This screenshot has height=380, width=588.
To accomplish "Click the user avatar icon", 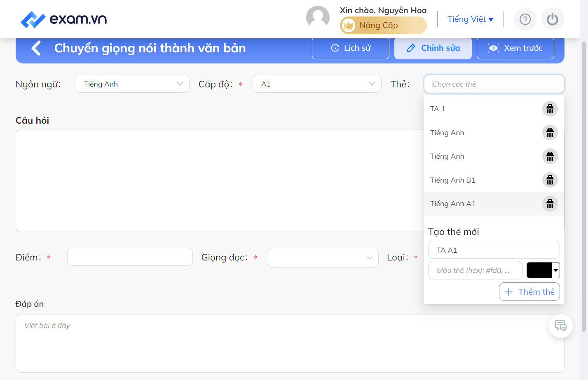I will 318,18.
